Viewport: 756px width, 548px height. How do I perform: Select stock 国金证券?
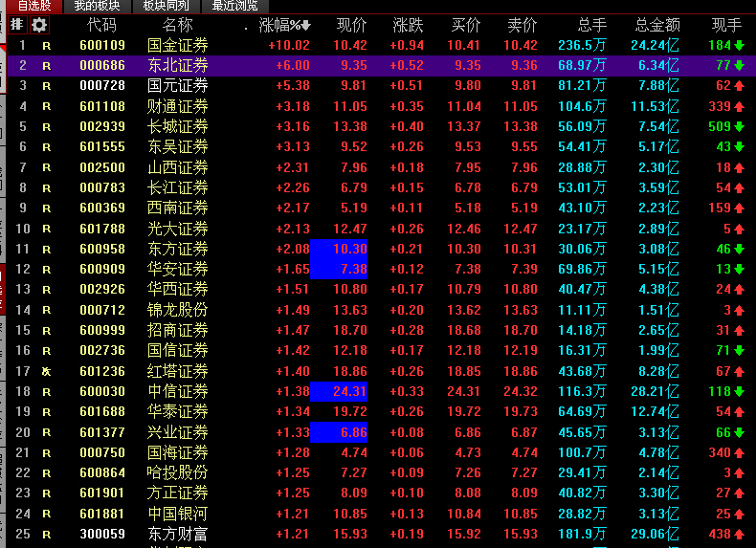(177, 46)
